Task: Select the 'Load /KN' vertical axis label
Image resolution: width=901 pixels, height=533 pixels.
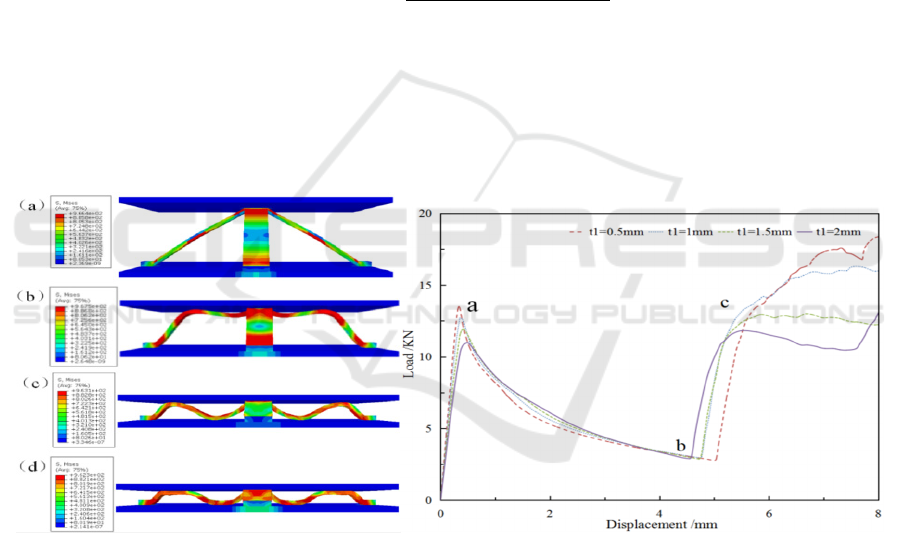Action: click(410, 357)
